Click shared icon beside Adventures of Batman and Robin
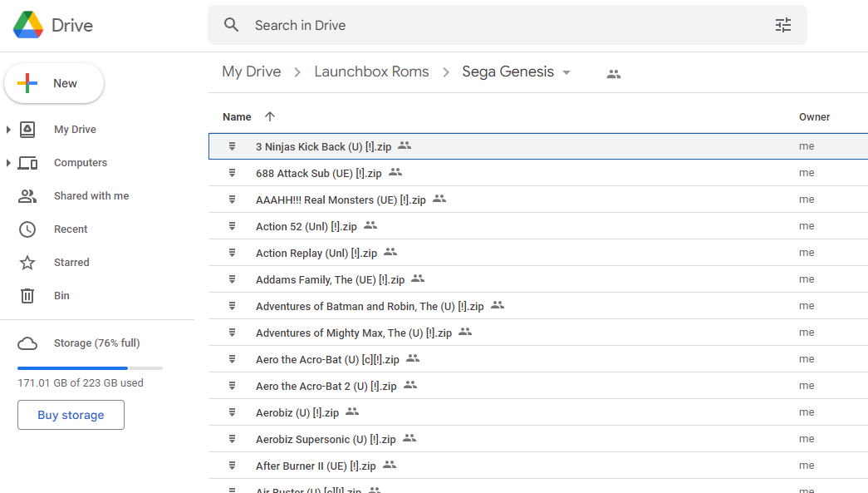 [x=498, y=305]
